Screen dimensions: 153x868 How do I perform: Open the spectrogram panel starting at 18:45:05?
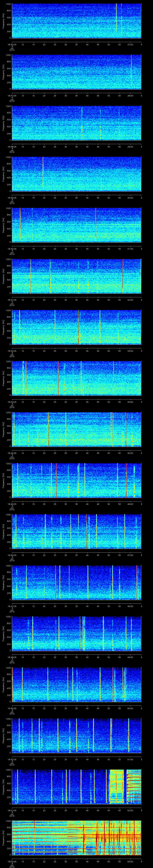click(76, 481)
